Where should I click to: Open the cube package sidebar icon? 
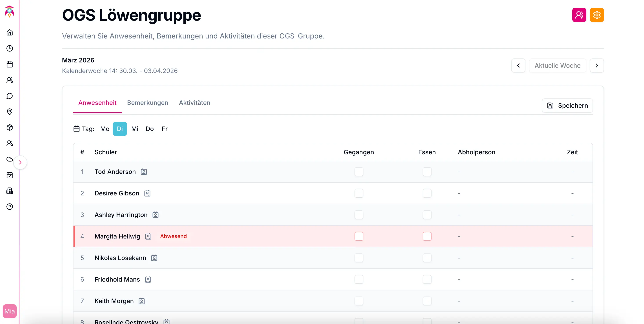click(9, 128)
